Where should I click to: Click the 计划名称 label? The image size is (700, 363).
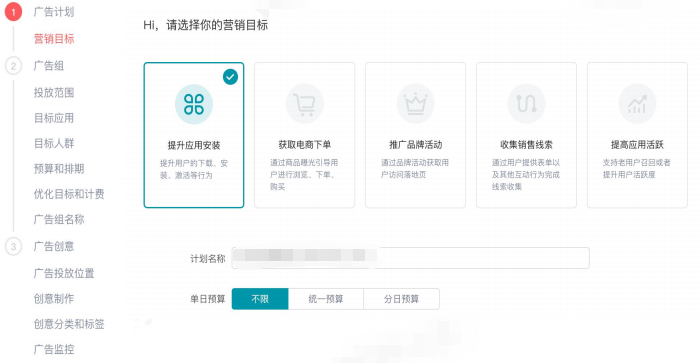point(208,259)
